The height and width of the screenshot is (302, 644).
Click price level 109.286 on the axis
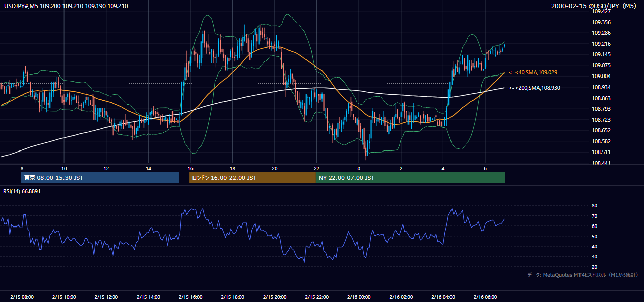(x=601, y=33)
